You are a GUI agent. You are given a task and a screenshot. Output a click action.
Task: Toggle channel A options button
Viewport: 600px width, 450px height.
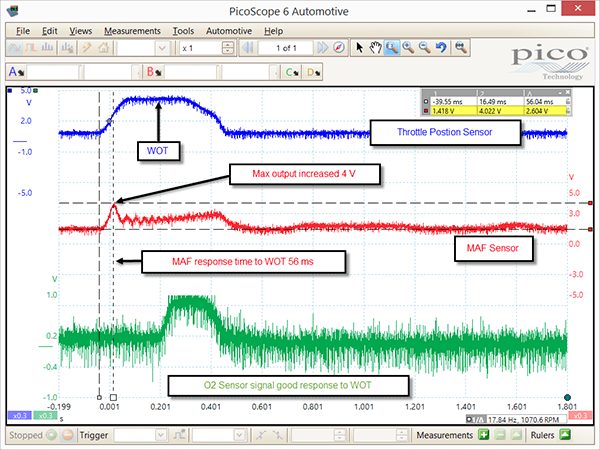click(x=16, y=72)
